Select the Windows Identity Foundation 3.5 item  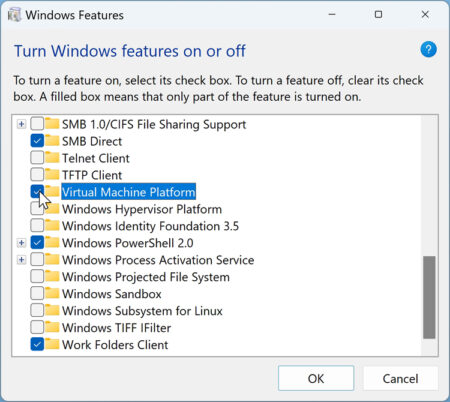[150, 226]
